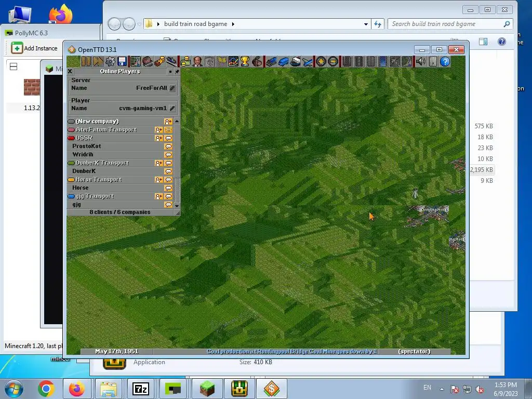Open the news messages toolbar icon
This screenshot has width=532, height=399.
[x=433, y=61]
